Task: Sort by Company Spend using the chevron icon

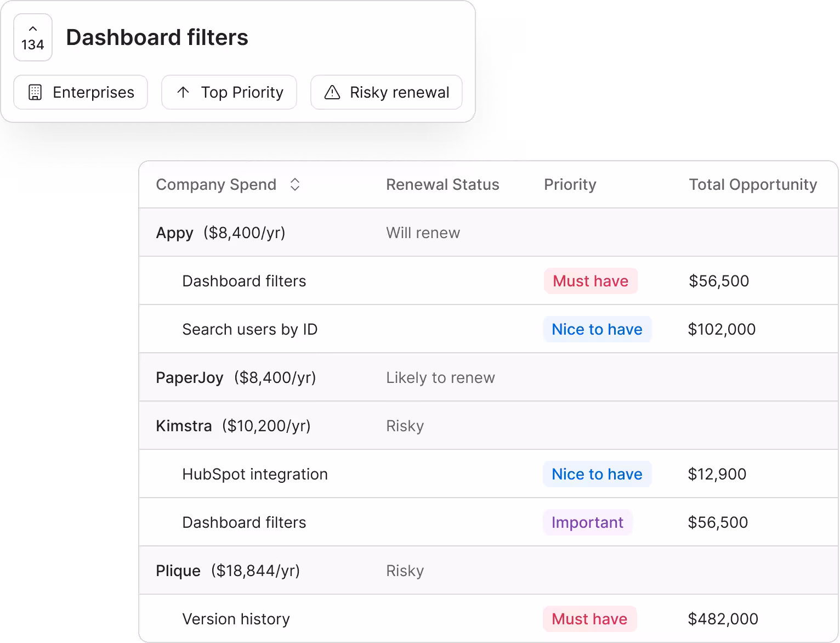Action: click(x=295, y=184)
